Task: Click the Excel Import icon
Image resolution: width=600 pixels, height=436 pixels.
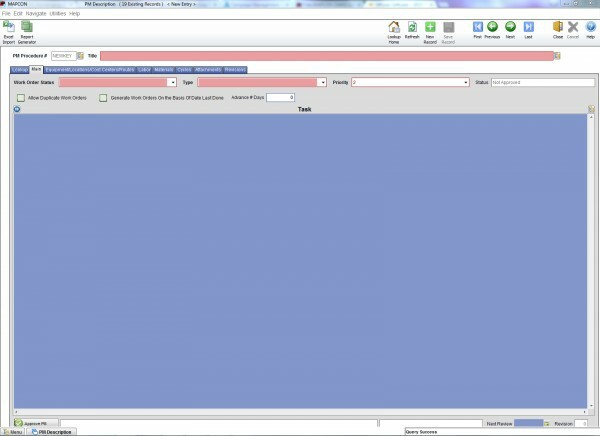Action: (9, 28)
